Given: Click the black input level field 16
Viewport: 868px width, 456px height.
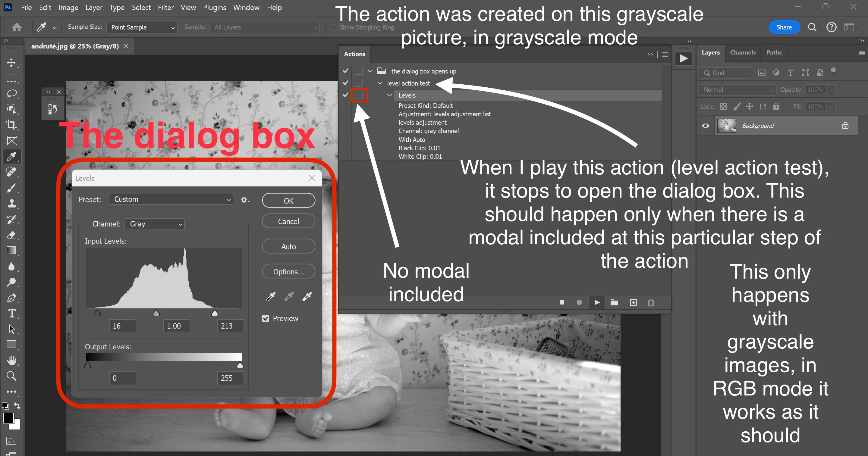Looking at the screenshot, I should (123, 326).
